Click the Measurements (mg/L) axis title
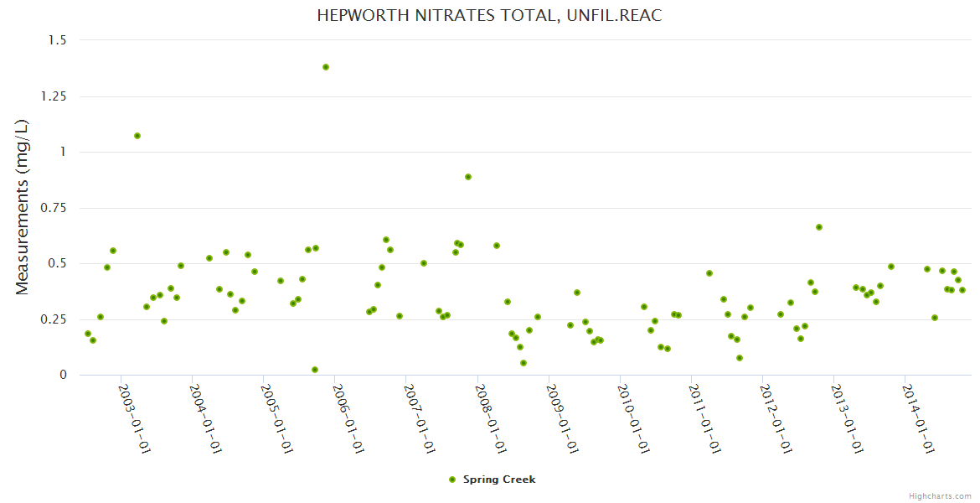Screen dimensions: 980x503 (23, 207)
